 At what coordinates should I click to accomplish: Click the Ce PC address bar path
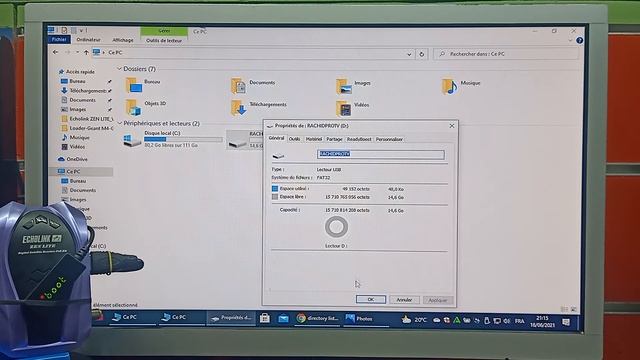(115, 52)
